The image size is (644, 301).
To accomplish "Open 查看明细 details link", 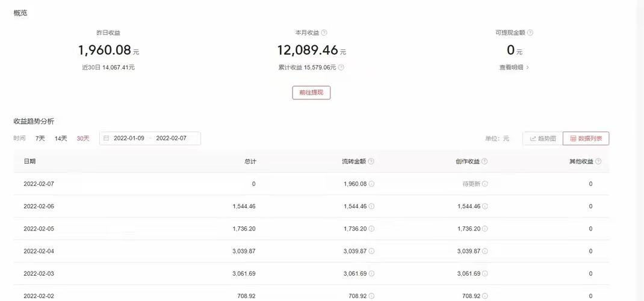I will 514,67.
